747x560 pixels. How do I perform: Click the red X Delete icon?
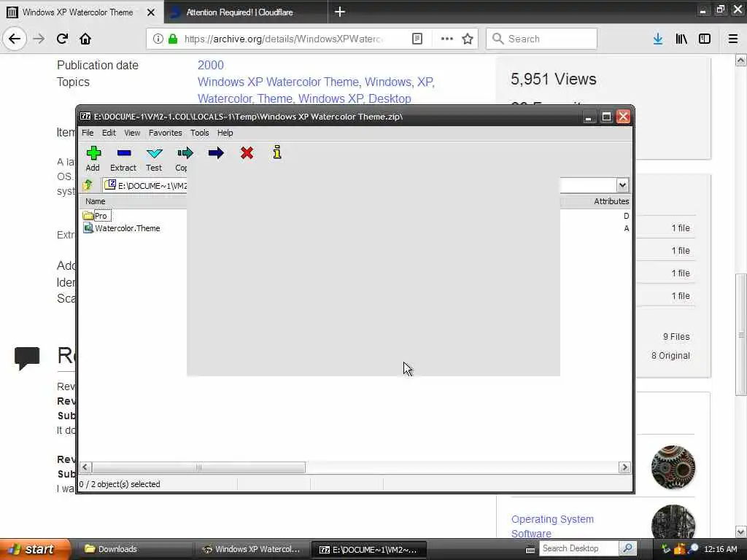tap(247, 153)
